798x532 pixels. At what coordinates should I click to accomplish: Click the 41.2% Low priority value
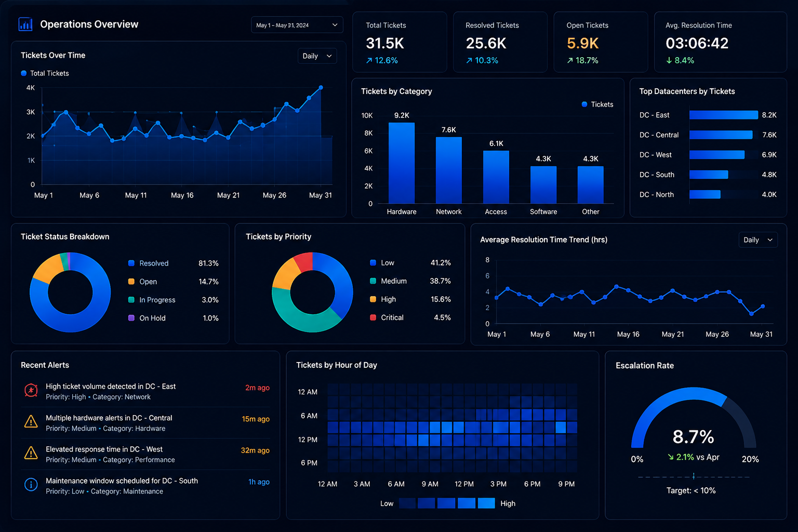[x=441, y=263]
